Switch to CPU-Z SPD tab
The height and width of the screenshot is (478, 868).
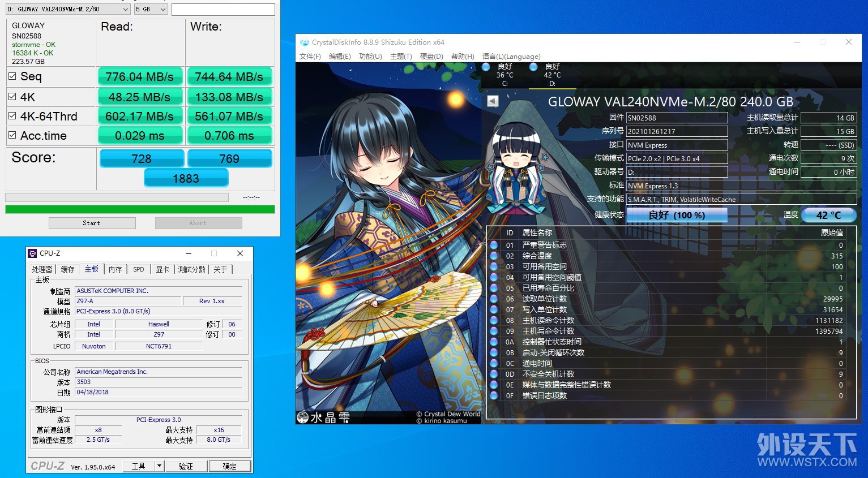pyautogui.click(x=139, y=269)
